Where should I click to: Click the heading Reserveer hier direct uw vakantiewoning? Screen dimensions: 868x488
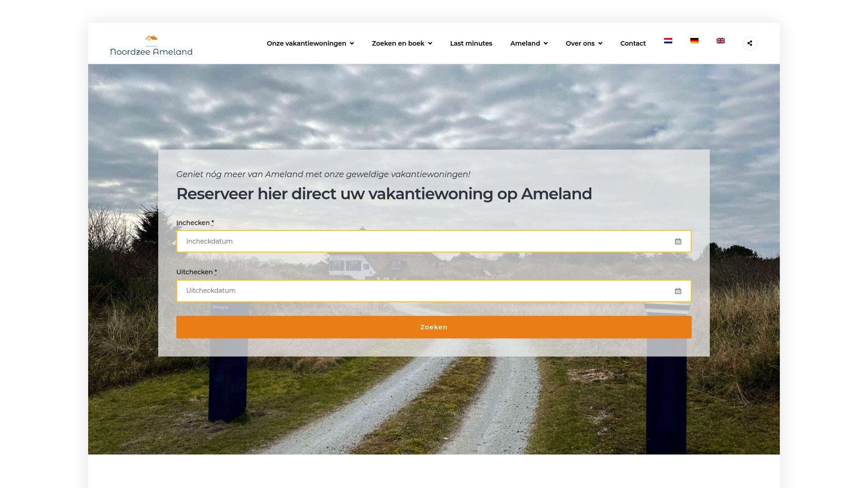pos(384,193)
